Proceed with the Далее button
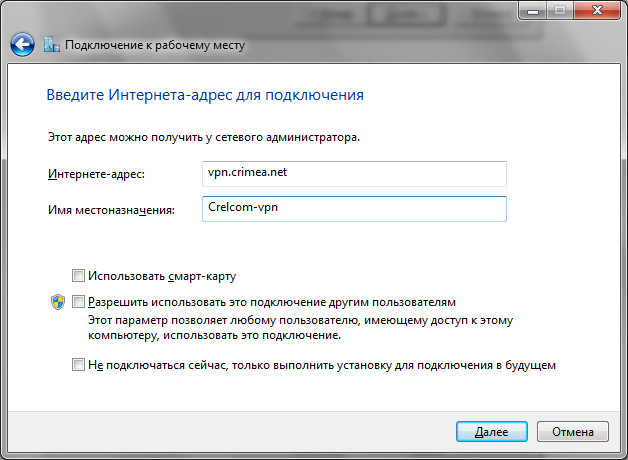Viewport: 628px width, 460px height. (492, 432)
